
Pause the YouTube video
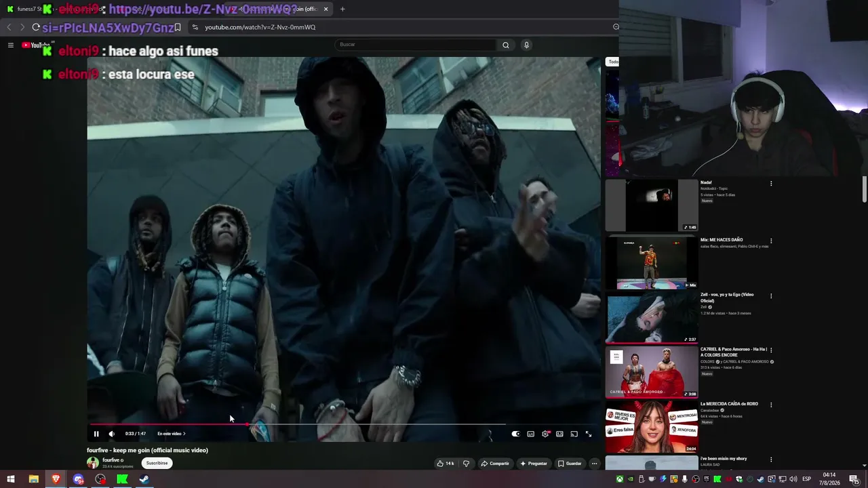96,434
